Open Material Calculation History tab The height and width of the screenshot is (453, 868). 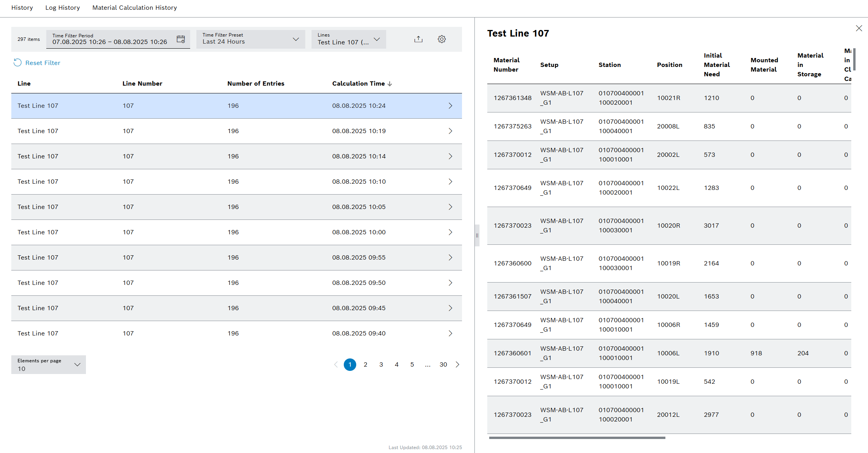[x=135, y=8]
